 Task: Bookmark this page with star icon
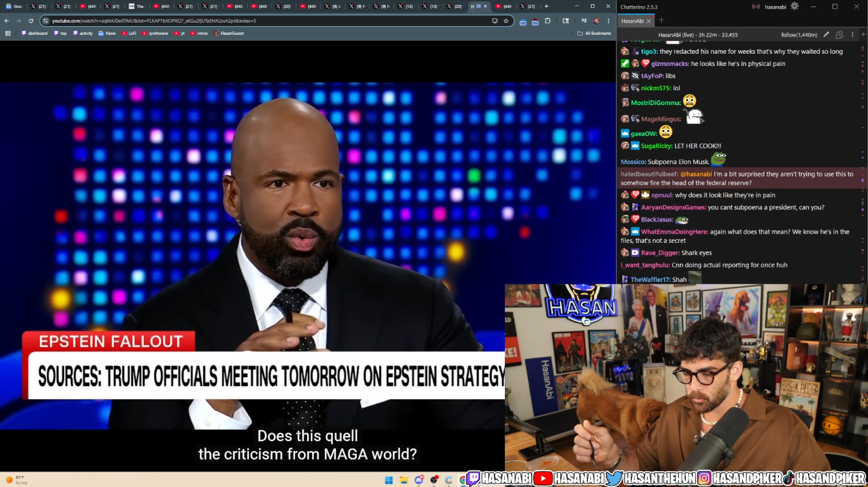506,21
